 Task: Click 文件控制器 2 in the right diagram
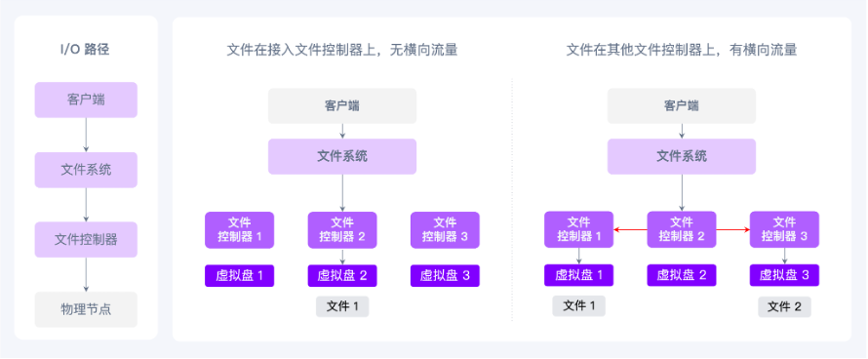click(682, 229)
